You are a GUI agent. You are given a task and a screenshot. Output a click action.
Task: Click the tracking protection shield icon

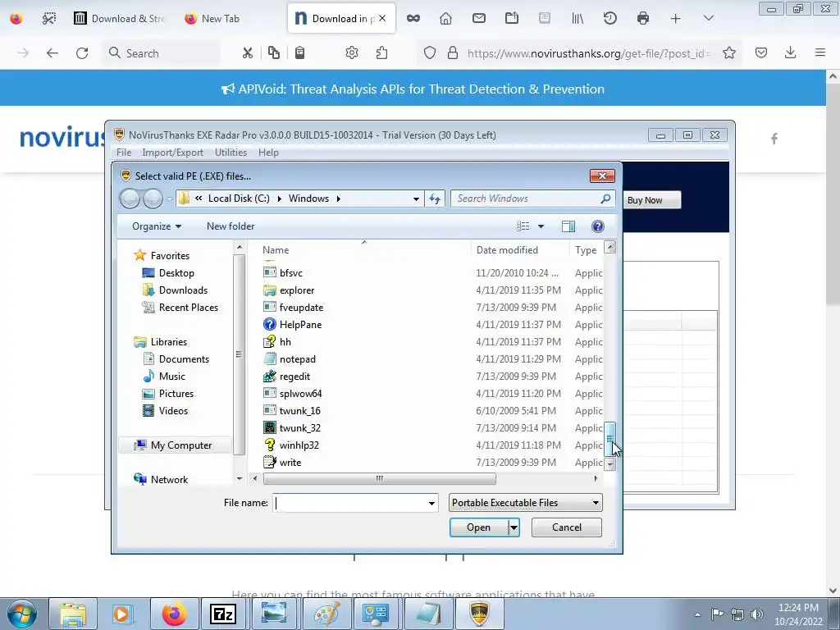click(x=430, y=53)
